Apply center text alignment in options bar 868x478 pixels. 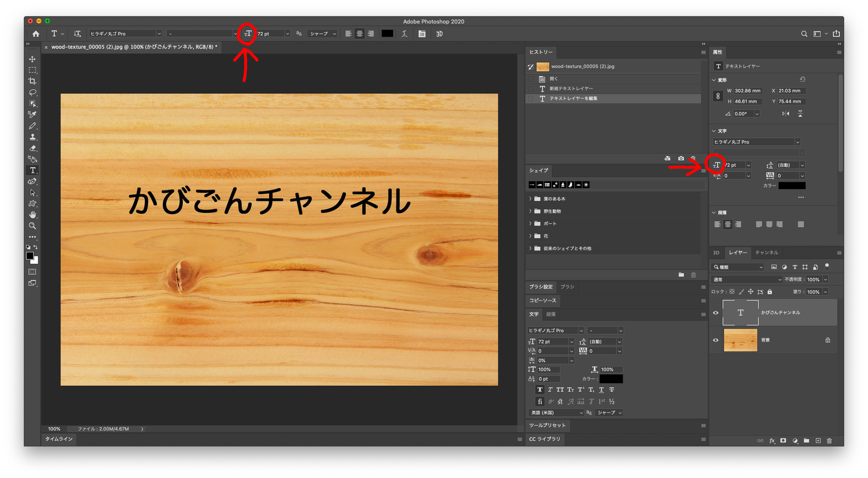(359, 33)
